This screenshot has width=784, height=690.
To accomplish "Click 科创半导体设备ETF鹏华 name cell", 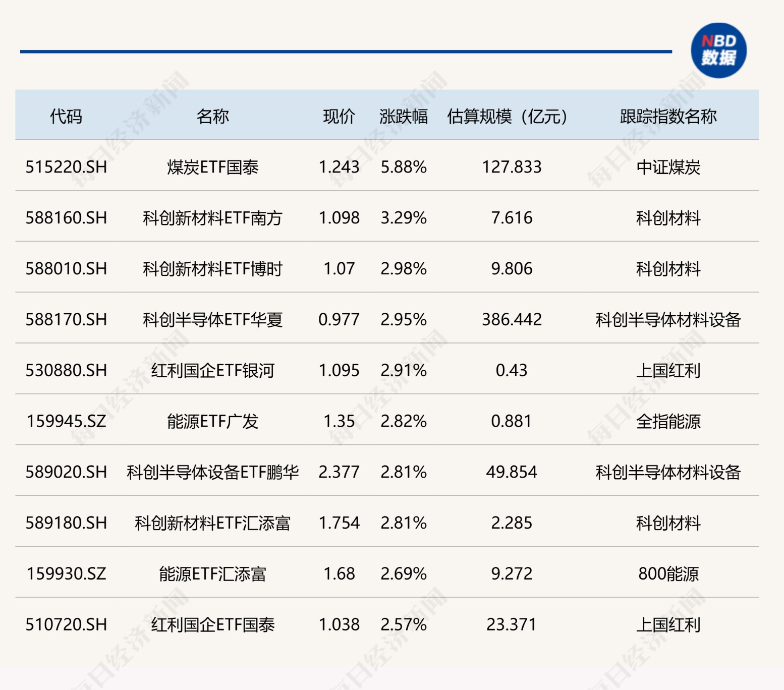I will pyautogui.click(x=212, y=472).
